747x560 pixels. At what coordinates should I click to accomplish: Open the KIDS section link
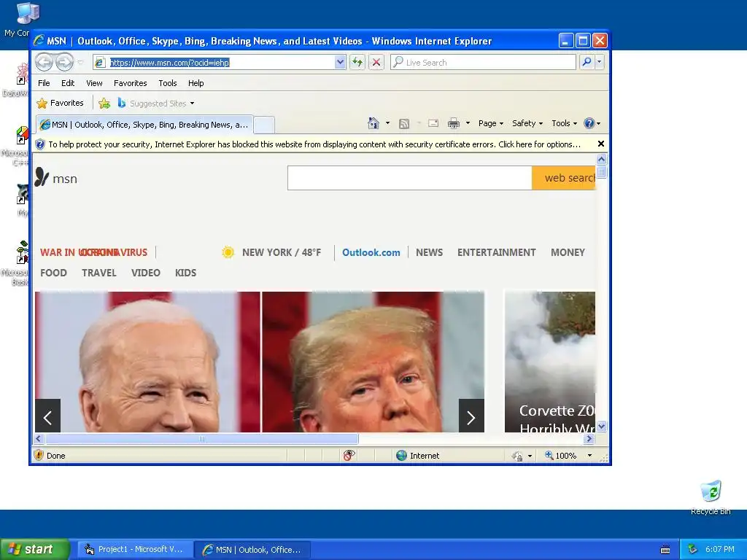185,273
